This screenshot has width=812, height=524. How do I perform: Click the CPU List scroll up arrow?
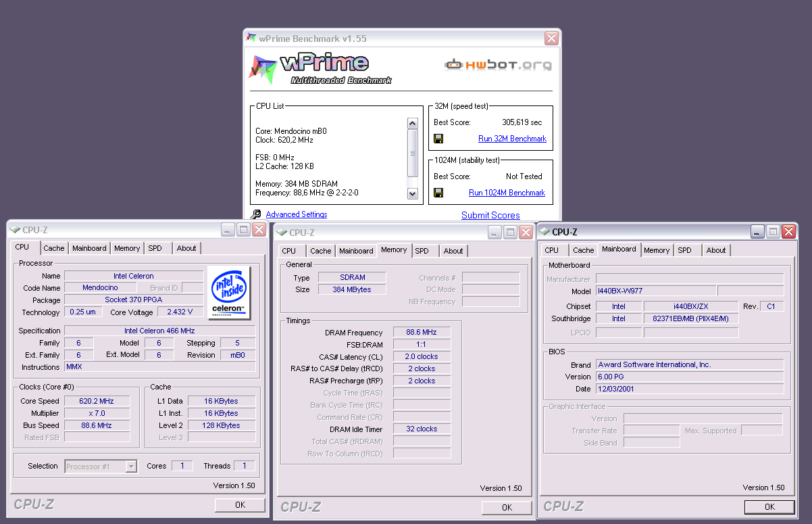(413, 123)
